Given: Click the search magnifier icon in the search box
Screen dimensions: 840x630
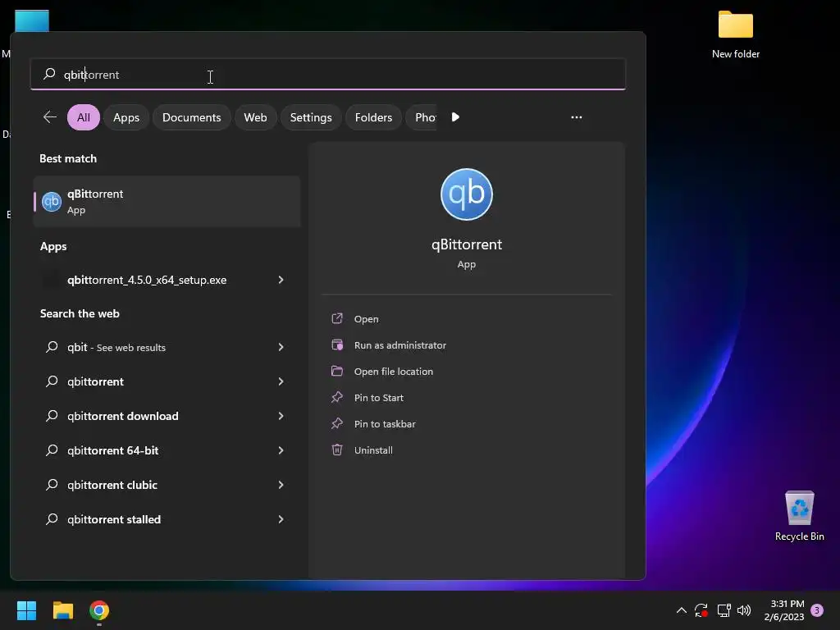Looking at the screenshot, I should pos(49,74).
